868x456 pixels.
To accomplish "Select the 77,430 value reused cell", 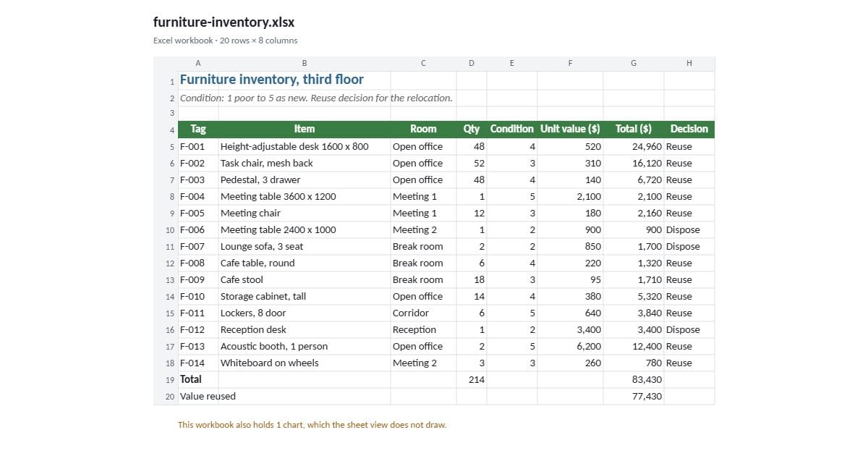I will [x=634, y=396].
